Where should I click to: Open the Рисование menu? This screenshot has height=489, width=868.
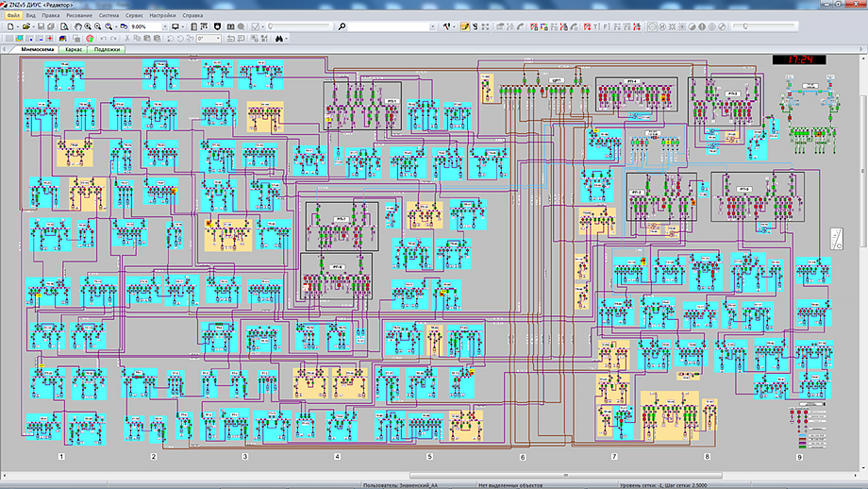point(78,16)
